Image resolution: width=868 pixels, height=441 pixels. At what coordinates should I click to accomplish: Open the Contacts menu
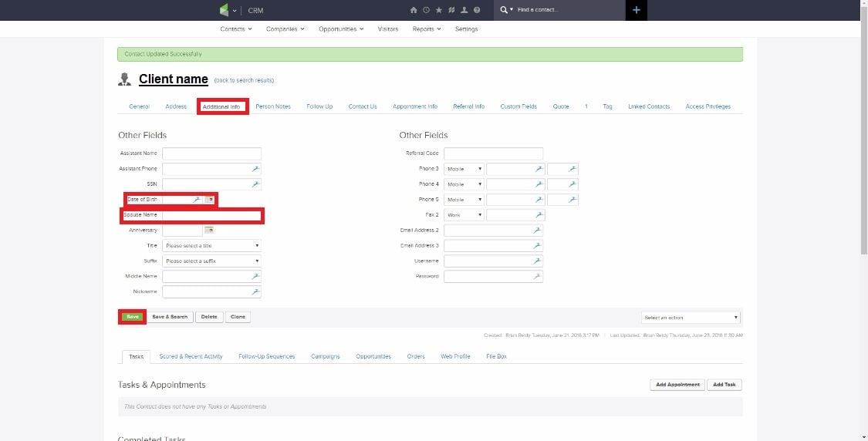pyautogui.click(x=235, y=29)
